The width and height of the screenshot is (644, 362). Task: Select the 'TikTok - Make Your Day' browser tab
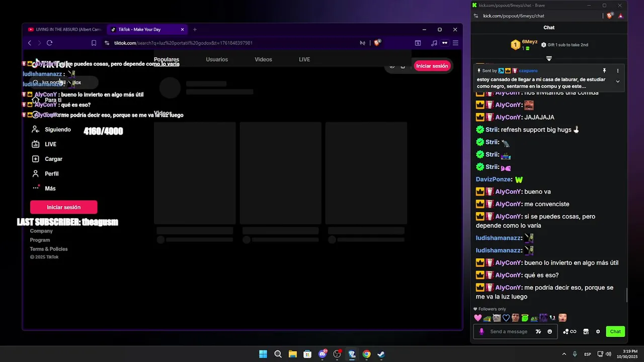[147, 30]
